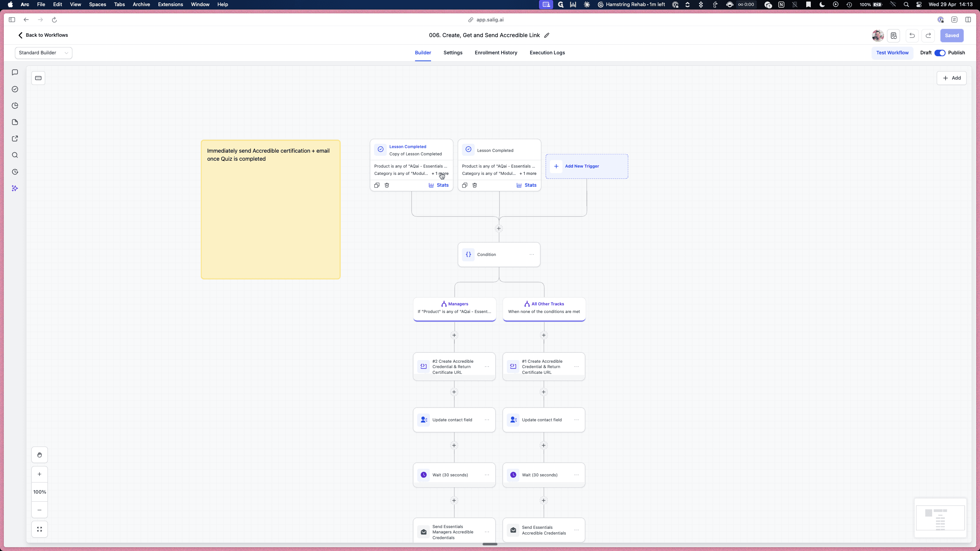Add step below Managers branch
980x551 pixels.
[454, 335]
